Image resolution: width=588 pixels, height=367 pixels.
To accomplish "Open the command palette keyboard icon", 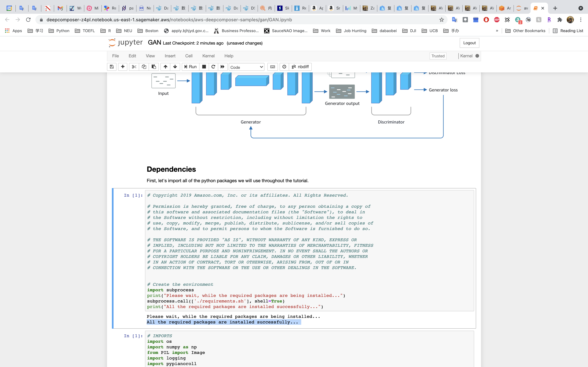I will [273, 67].
